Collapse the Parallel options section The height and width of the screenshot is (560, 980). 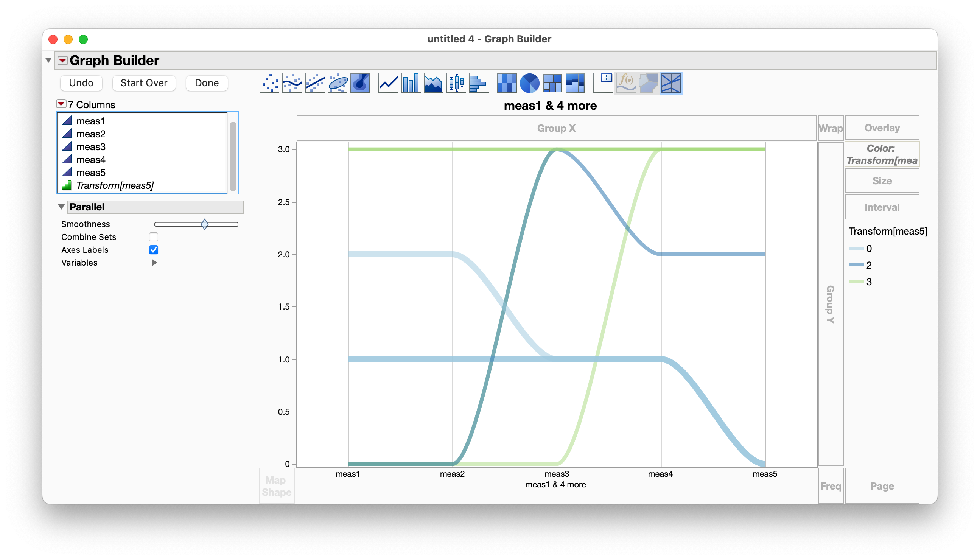(61, 207)
